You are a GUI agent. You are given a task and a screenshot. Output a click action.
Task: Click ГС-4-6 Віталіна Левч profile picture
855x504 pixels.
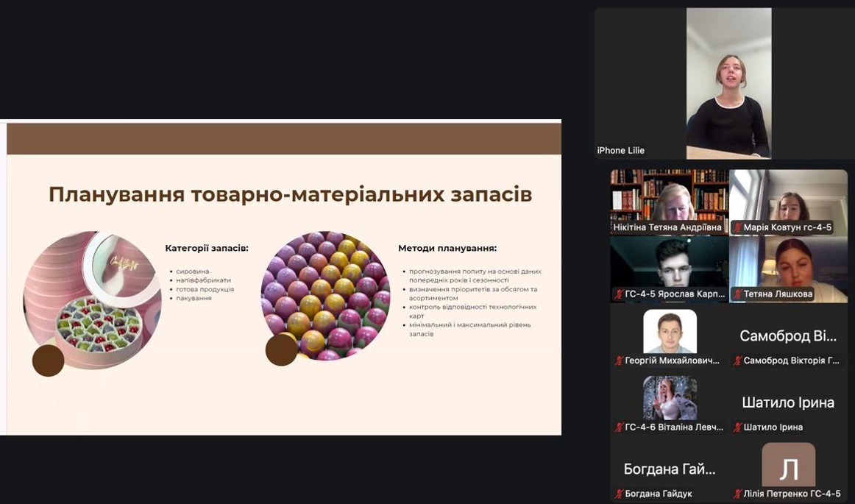(x=670, y=398)
